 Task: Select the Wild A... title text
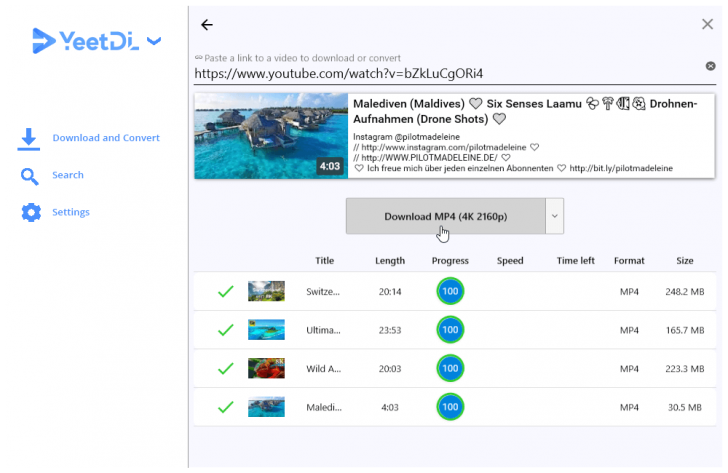[324, 369]
